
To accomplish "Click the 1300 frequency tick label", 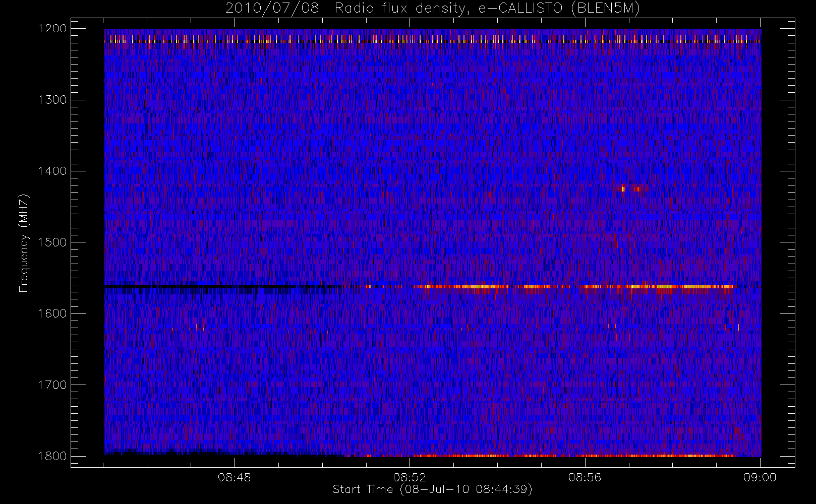I will click(x=52, y=100).
